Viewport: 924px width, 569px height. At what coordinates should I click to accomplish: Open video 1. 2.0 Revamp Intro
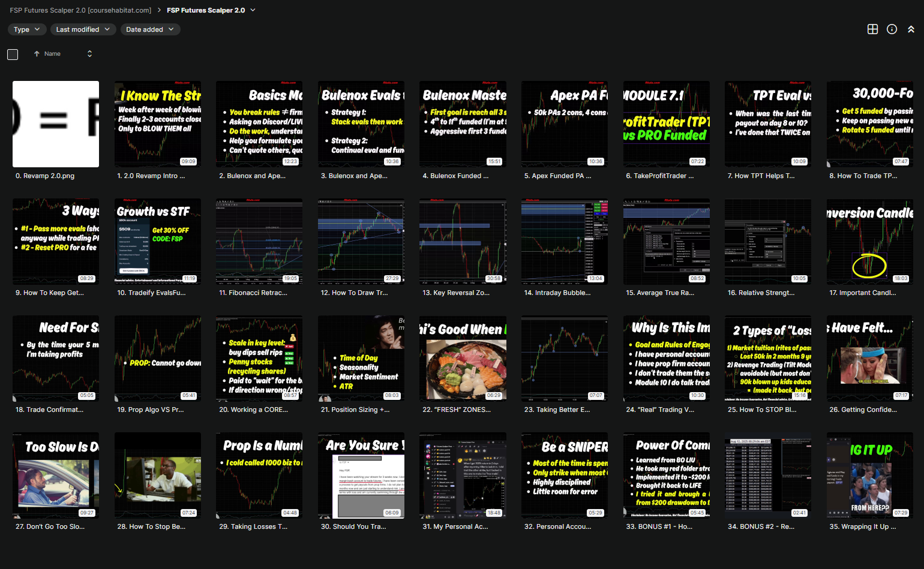pos(158,124)
